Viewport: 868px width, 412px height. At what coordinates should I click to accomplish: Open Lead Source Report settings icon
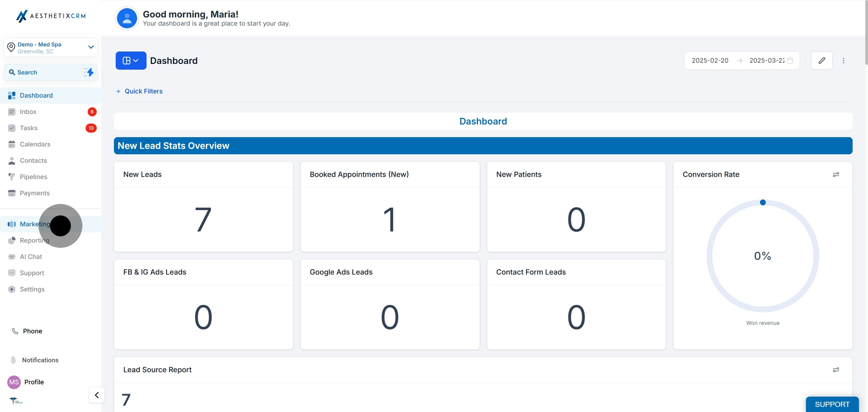[x=836, y=370]
